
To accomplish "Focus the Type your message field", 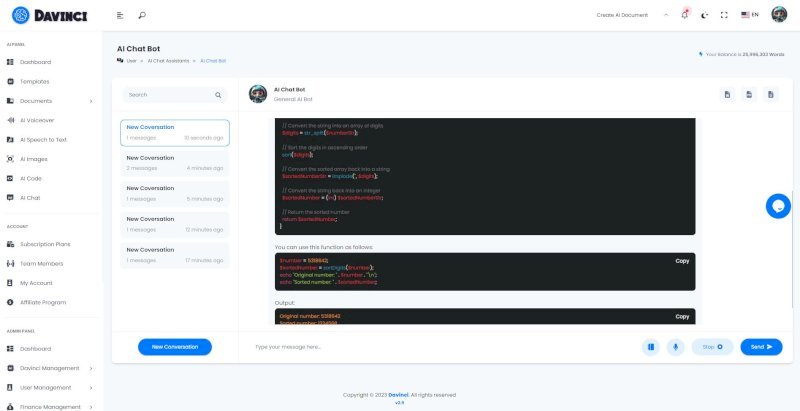I will pyautogui.click(x=439, y=347).
